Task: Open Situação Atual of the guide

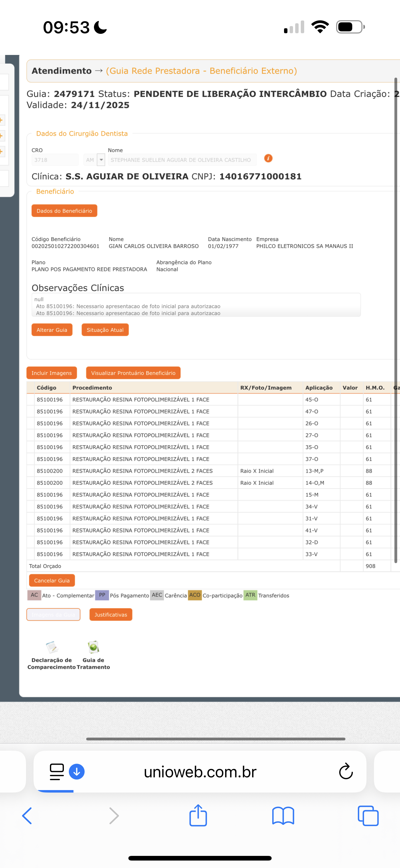Action: [x=105, y=330]
